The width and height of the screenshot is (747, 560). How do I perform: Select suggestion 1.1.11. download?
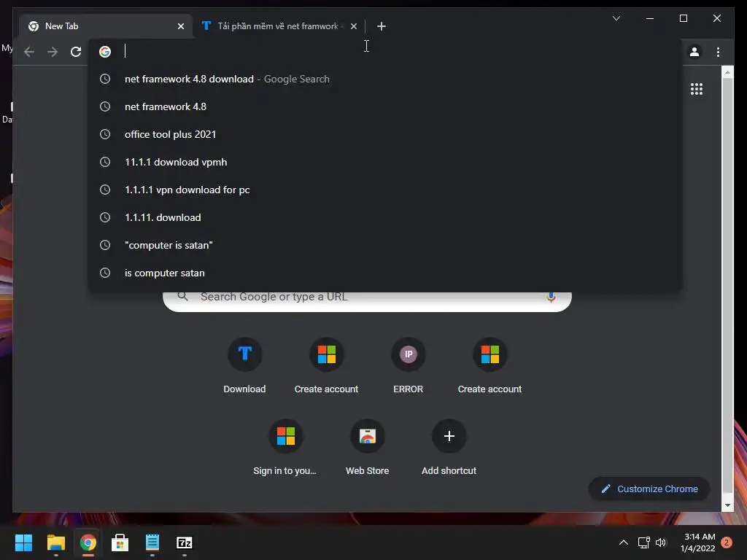point(385,217)
